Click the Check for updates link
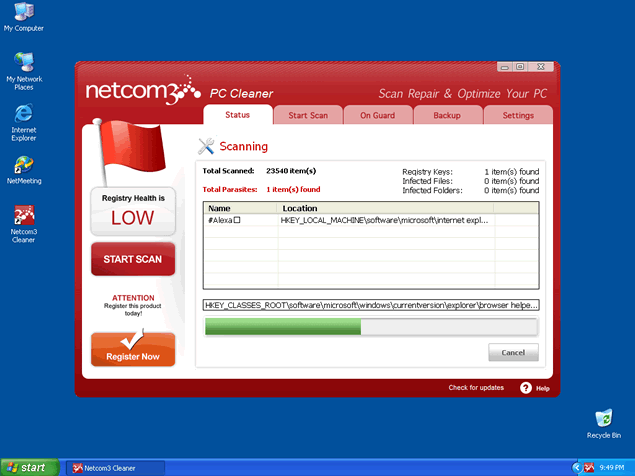This screenshot has height=476, width=635. (476, 388)
